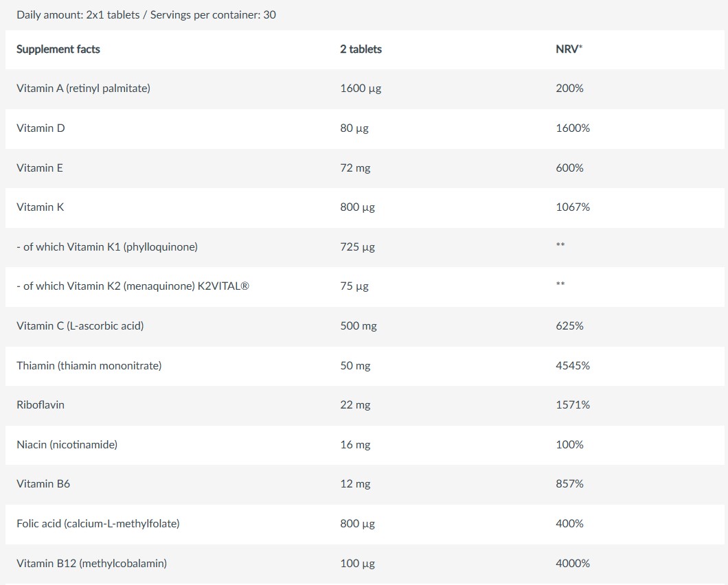The image size is (728, 585).
Task: Select the Vitamin K1 (phylloquinone) row
Action: (365, 247)
